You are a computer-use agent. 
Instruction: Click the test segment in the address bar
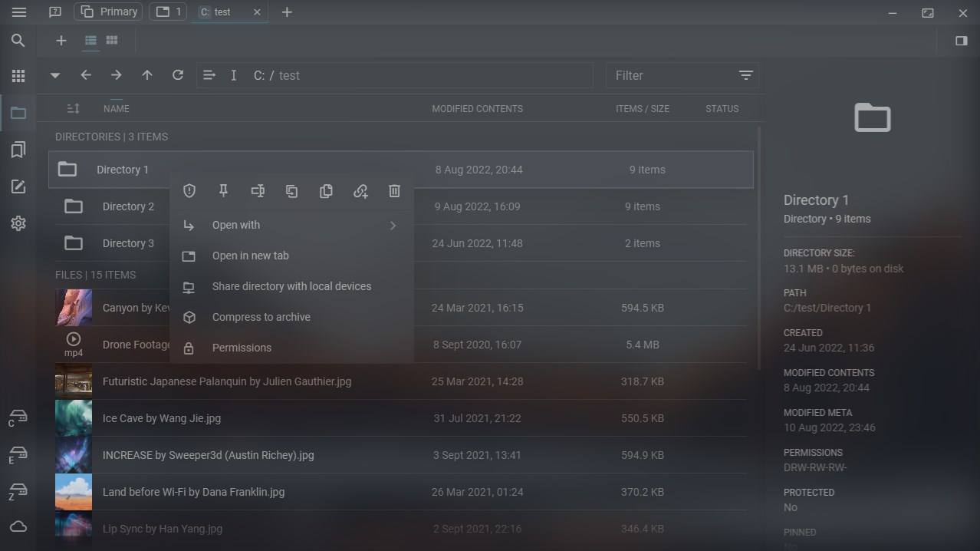click(289, 75)
